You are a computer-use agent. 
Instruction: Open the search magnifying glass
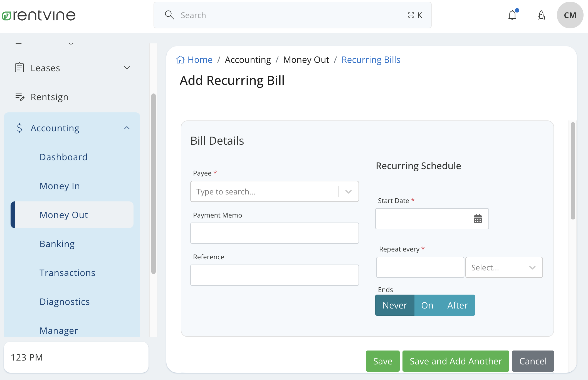pyautogui.click(x=169, y=15)
